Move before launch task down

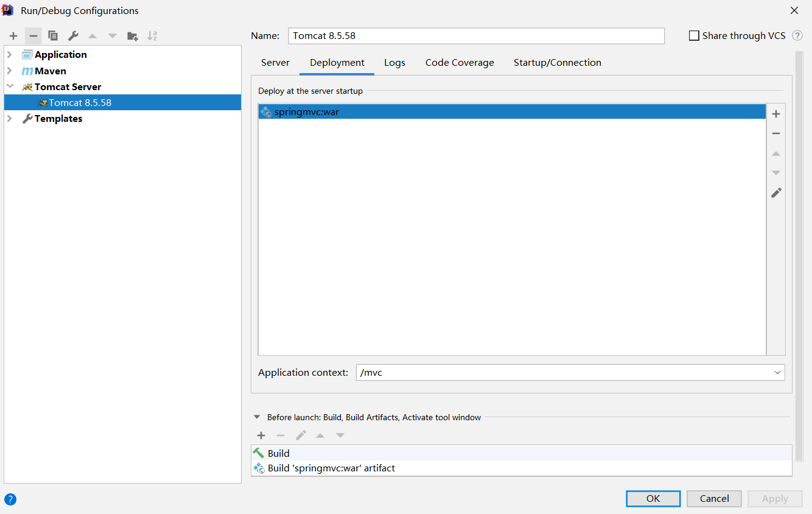pyautogui.click(x=340, y=435)
